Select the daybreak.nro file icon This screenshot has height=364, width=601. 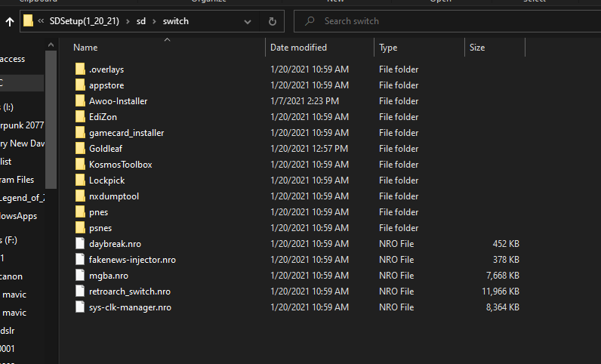click(x=80, y=244)
